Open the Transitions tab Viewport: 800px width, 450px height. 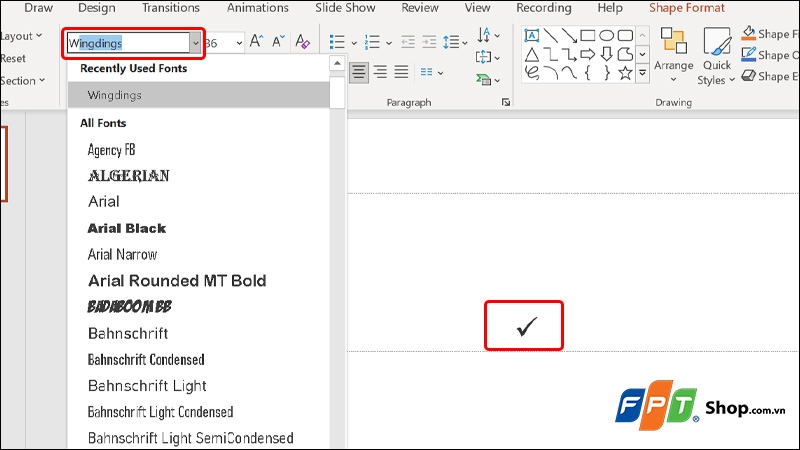[171, 8]
